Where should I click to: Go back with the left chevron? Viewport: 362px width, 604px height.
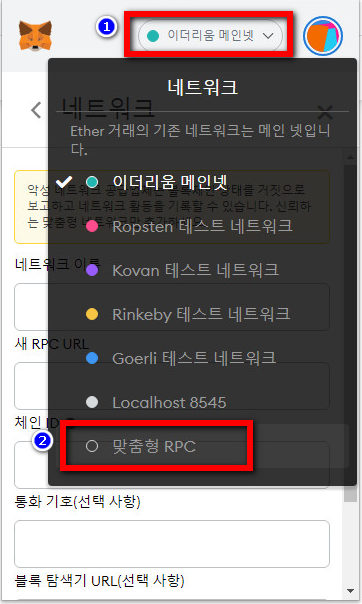pos(36,111)
